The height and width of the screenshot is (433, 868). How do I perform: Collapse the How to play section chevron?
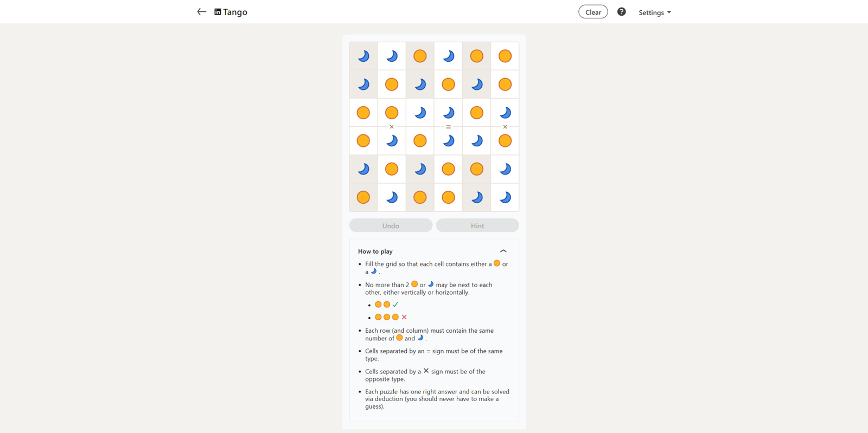(x=503, y=251)
